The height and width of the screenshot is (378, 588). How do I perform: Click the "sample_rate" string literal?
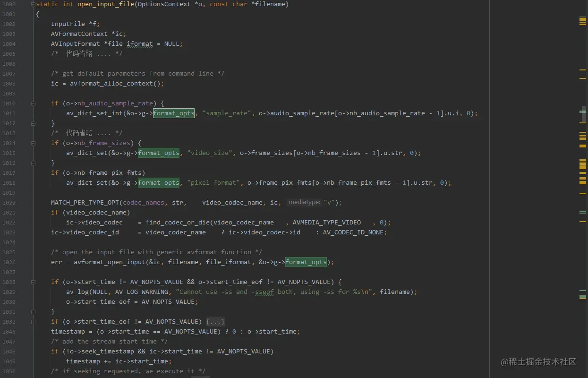[227, 113]
